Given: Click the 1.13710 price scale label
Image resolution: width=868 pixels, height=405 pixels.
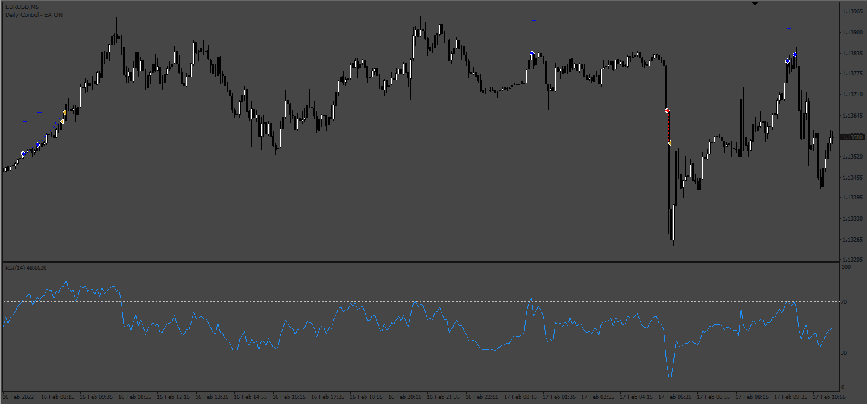Looking at the screenshot, I should click(854, 95).
